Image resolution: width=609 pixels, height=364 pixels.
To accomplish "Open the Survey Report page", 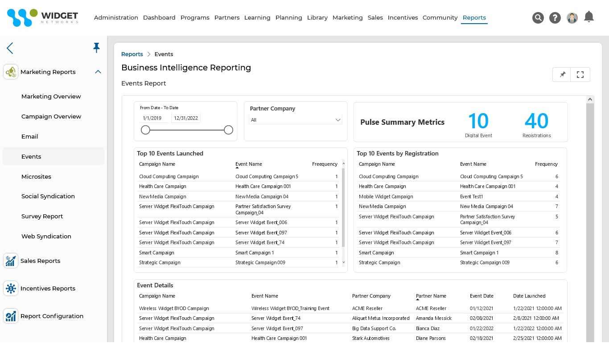I will (42, 216).
